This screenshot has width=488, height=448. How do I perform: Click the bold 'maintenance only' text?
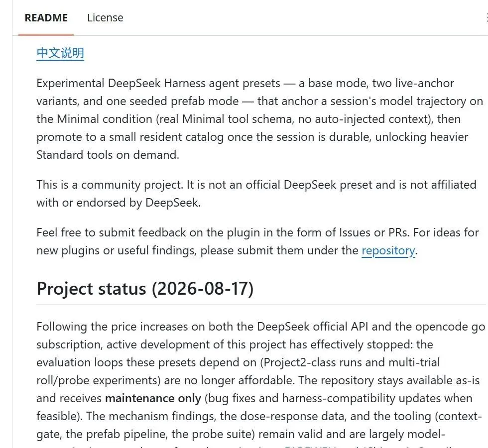click(x=153, y=398)
